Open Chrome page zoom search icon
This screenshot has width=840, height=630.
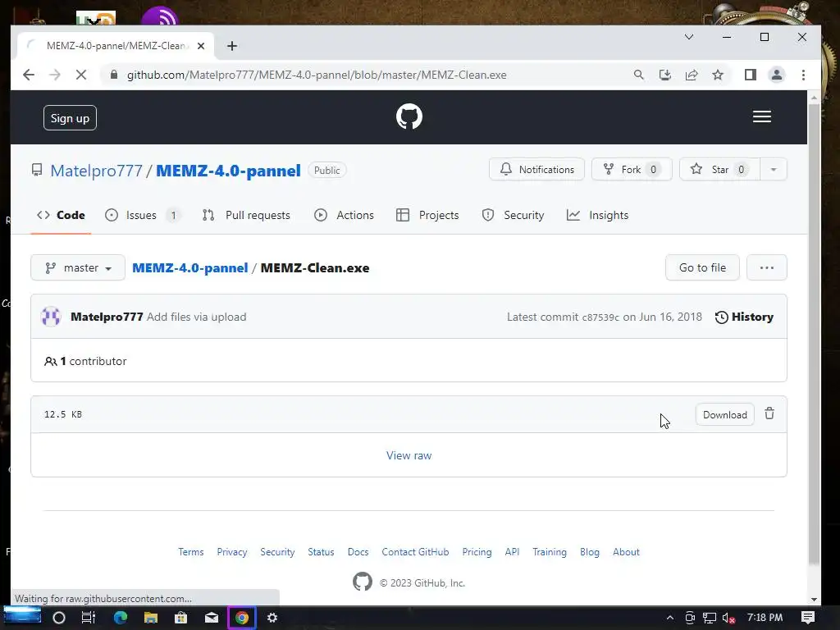(x=638, y=75)
